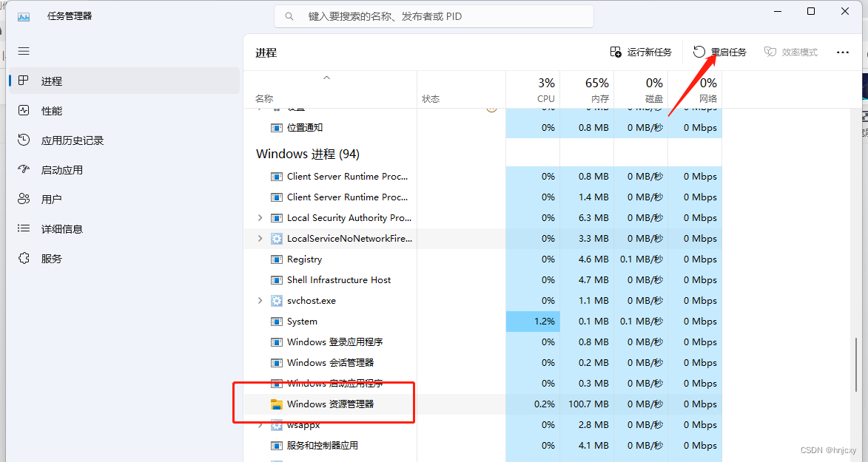Sort processes by CPU column
Viewport: 868px width, 462px height.
(x=533, y=89)
